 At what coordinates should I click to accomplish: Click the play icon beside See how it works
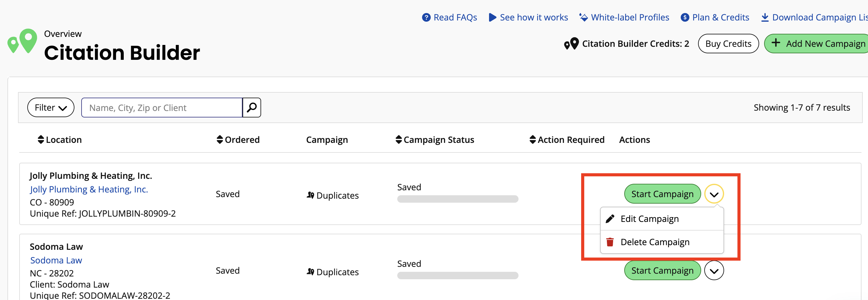point(492,17)
